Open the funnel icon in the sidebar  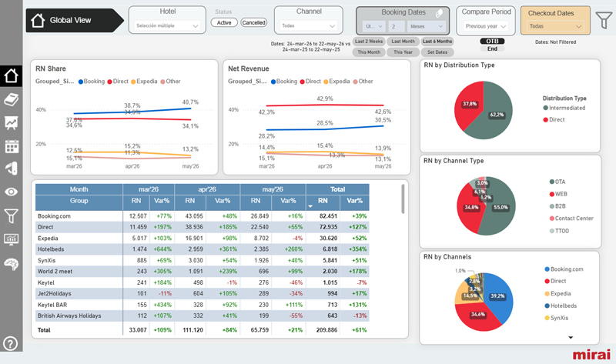coord(11,215)
